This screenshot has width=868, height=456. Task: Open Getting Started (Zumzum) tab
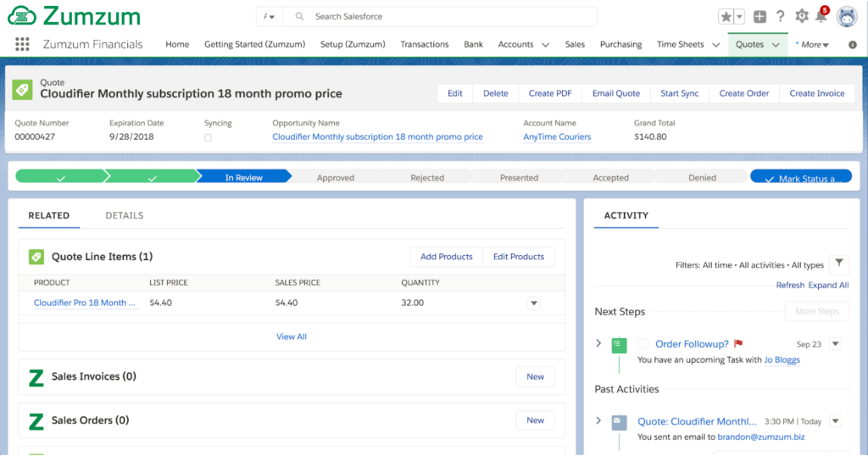pyautogui.click(x=254, y=44)
